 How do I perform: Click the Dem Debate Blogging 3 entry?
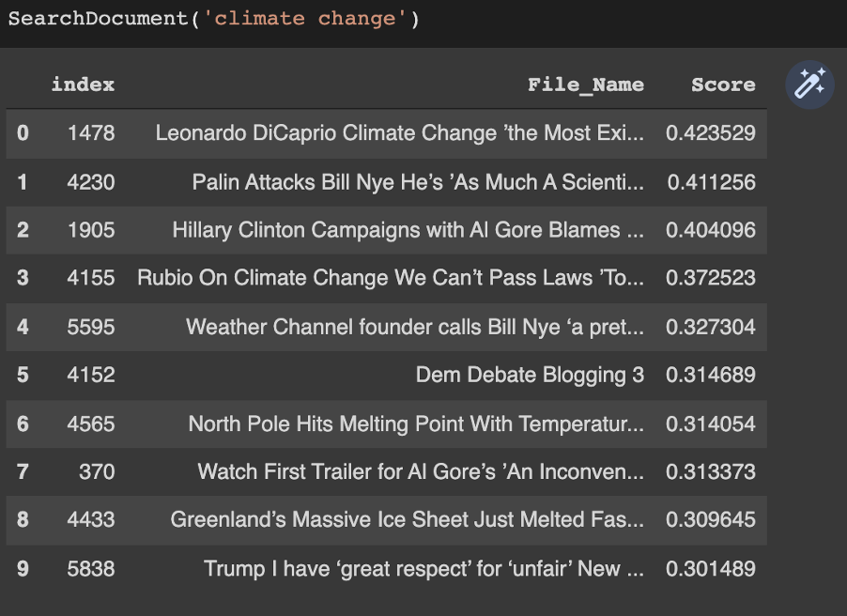[530, 376]
